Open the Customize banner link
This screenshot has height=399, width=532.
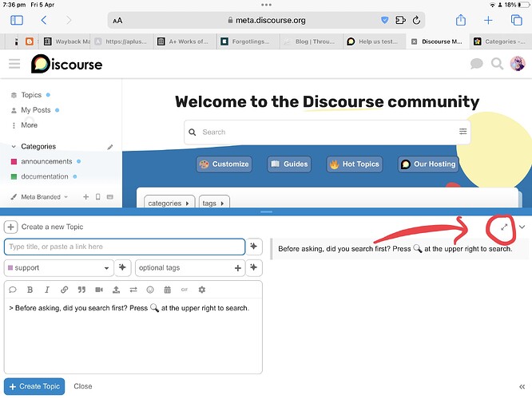[x=224, y=164]
